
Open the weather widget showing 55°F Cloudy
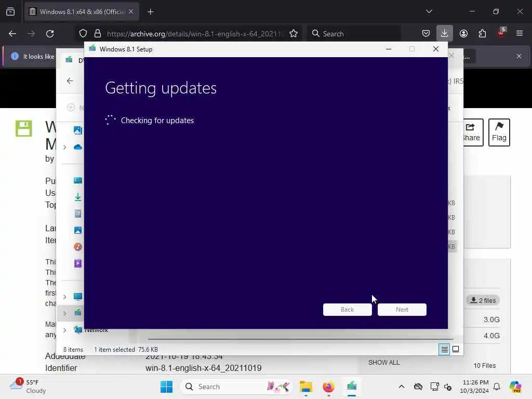[x=28, y=387]
